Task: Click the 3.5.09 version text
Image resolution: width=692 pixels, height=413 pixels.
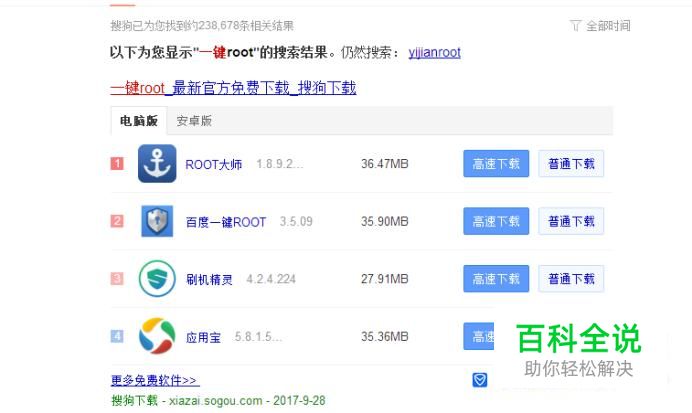Action: tap(296, 221)
